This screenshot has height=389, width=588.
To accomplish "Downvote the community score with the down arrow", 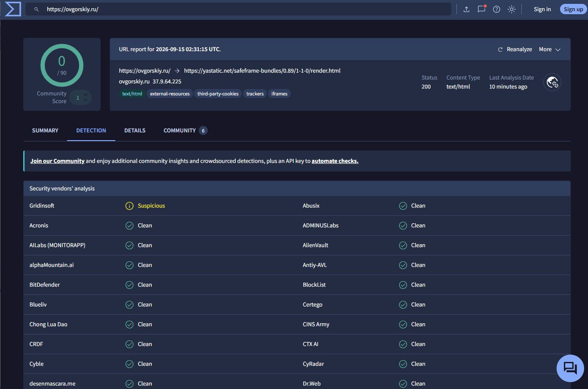I will (85, 101).
